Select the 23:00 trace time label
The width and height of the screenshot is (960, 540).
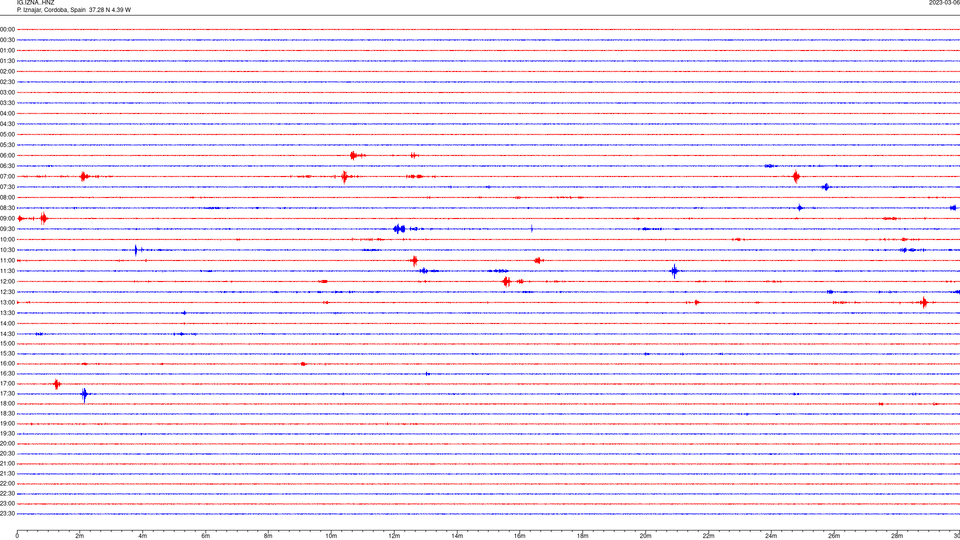pyautogui.click(x=7, y=504)
